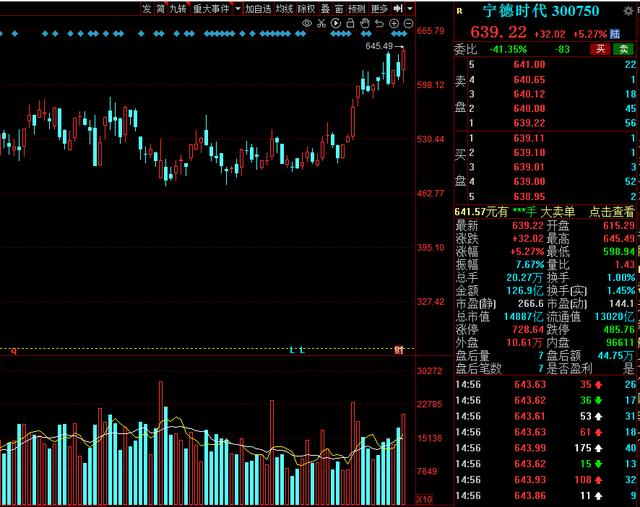Click the 645.49 high price label
Image resolution: width=640 pixels, height=507 pixels.
(x=379, y=46)
